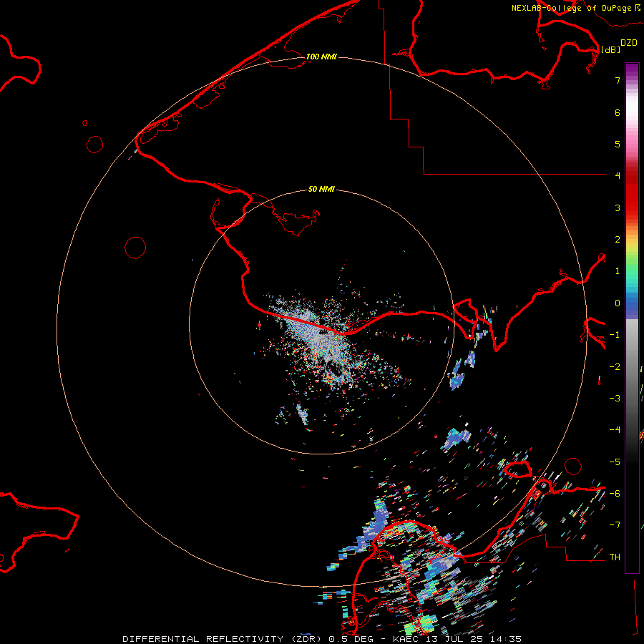644x644 pixels.
Task: Pick the -5 scale label
Action: (x=615, y=462)
